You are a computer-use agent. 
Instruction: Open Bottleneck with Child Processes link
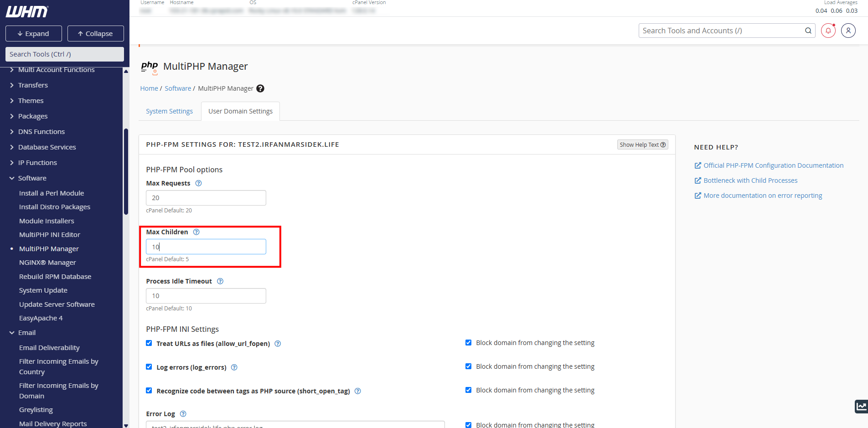(750, 180)
